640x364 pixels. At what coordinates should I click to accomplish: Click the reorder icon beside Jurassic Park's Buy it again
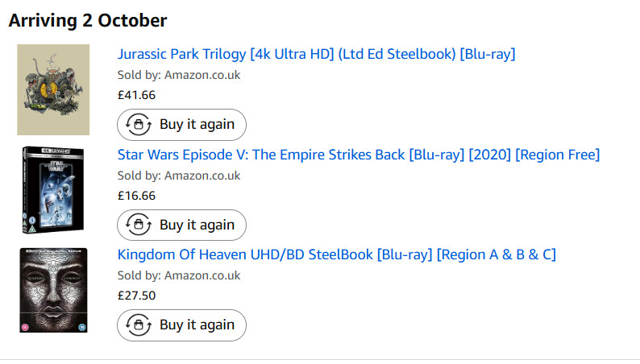(x=138, y=125)
